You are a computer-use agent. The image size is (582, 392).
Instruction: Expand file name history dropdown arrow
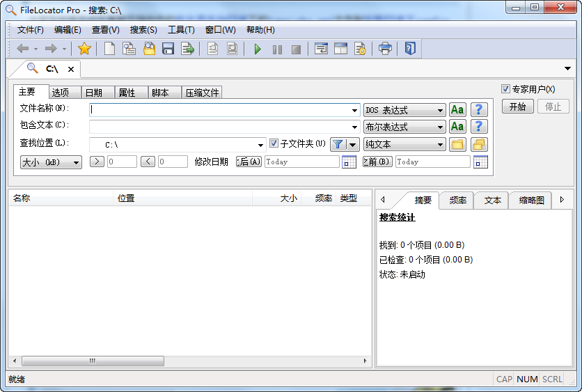click(x=354, y=110)
